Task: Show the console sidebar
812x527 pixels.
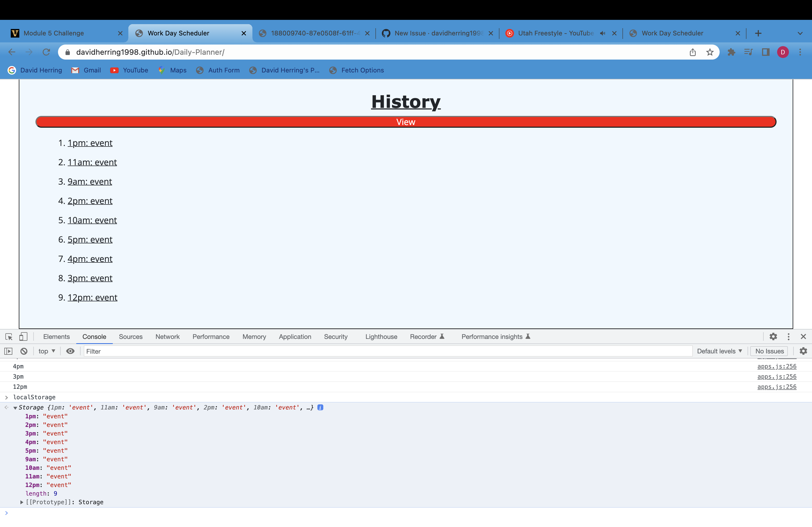Action: pyautogui.click(x=8, y=351)
